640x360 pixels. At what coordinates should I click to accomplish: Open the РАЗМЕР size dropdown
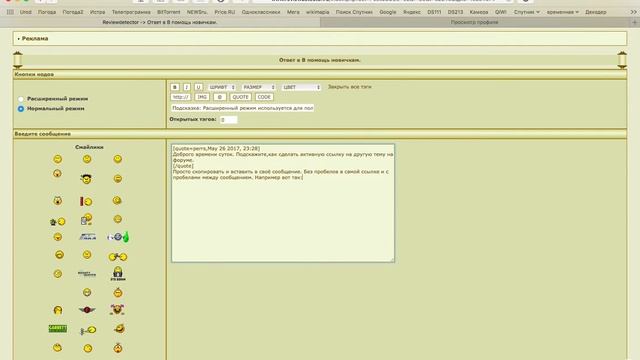point(259,87)
